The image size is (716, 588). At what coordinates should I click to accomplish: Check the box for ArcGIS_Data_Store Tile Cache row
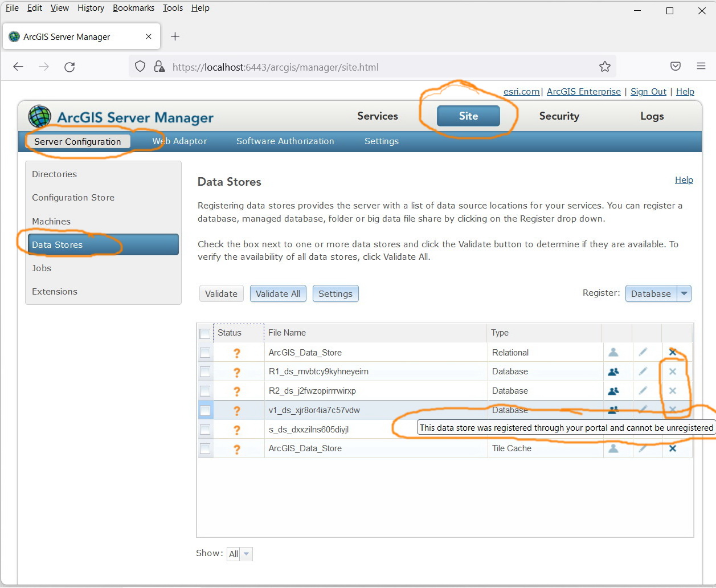point(205,448)
